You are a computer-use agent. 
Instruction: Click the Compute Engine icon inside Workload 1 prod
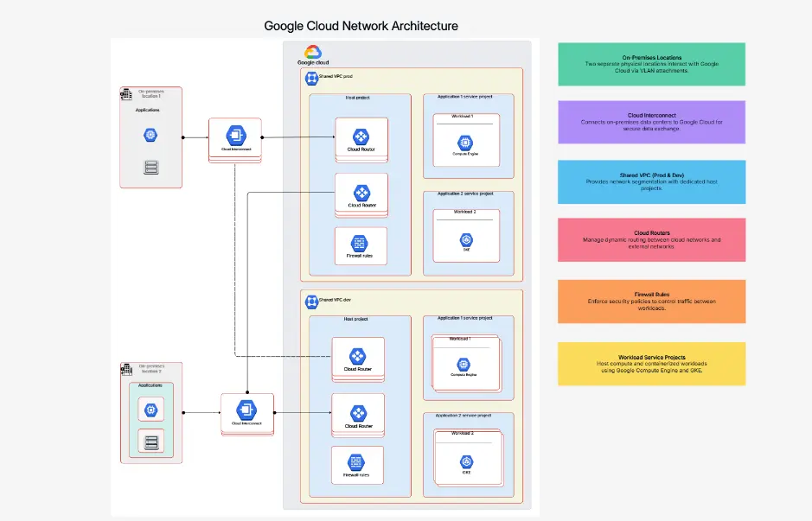(x=467, y=143)
